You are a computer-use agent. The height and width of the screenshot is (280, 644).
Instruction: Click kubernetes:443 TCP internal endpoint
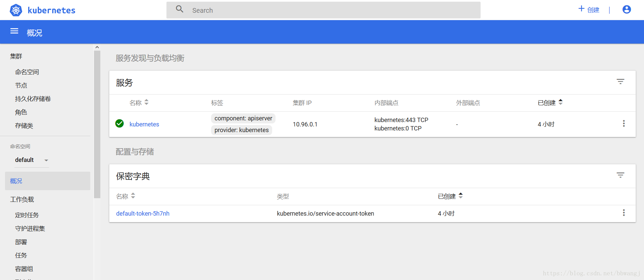401,120
